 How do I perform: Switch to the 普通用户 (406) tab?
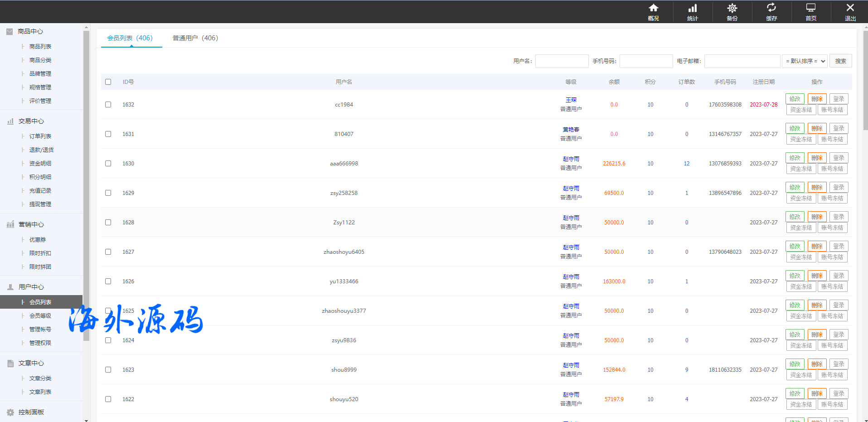(195, 38)
